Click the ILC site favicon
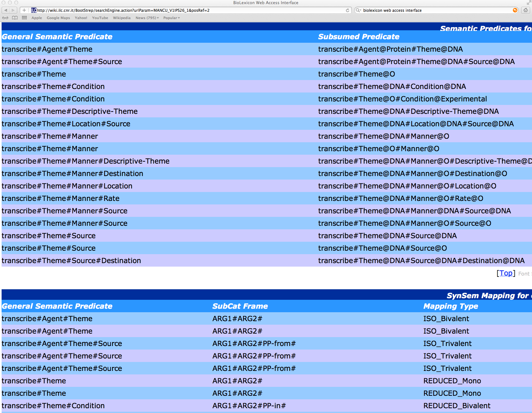Image resolution: width=532 pixels, height=413 pixels. [x=34, y=10]
